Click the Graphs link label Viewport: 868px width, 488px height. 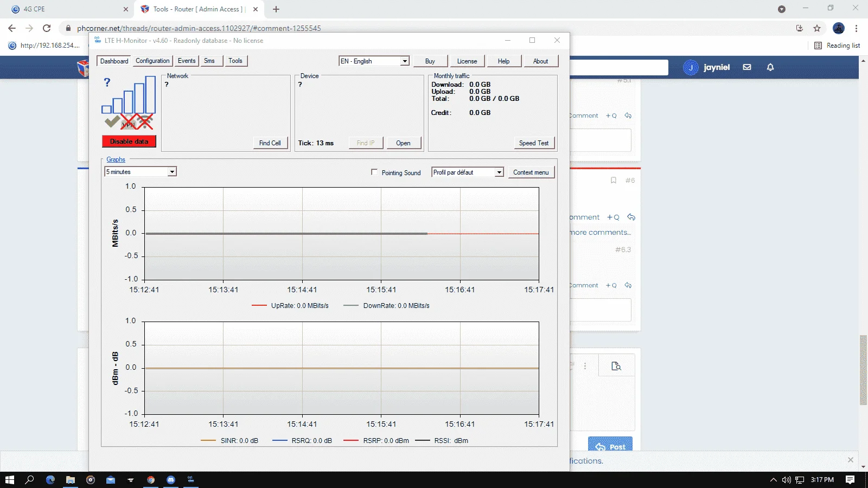[116, 159]
